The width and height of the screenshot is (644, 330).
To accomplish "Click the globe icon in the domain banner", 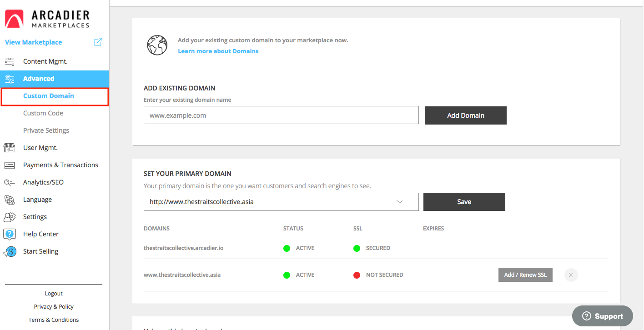I will [x=157, y=45].
